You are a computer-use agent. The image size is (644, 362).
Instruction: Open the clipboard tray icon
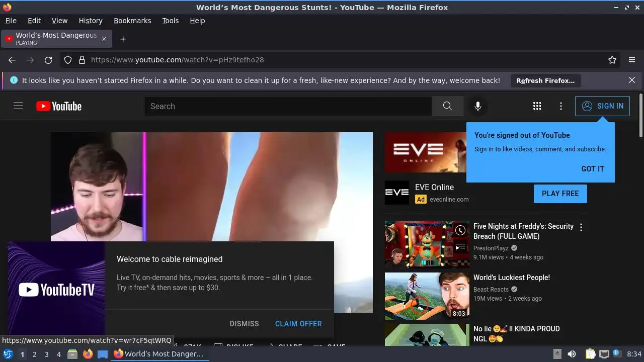pos(591,354)
